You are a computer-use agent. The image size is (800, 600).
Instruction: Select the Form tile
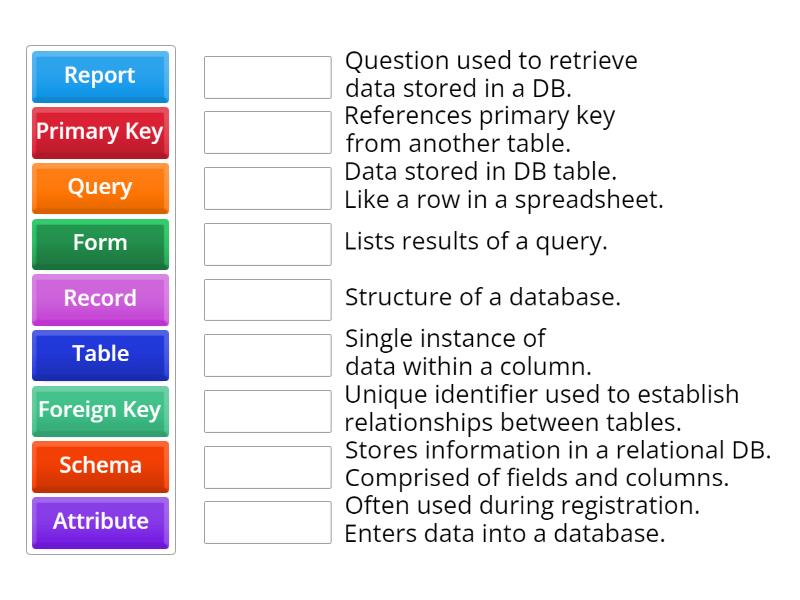click(99, 244)
